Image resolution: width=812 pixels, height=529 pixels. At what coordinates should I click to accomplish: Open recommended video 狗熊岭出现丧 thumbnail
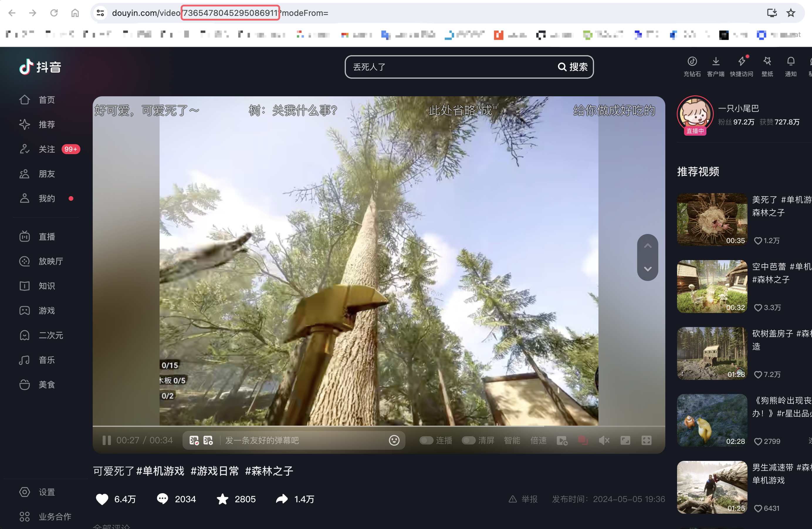point(712,420)
